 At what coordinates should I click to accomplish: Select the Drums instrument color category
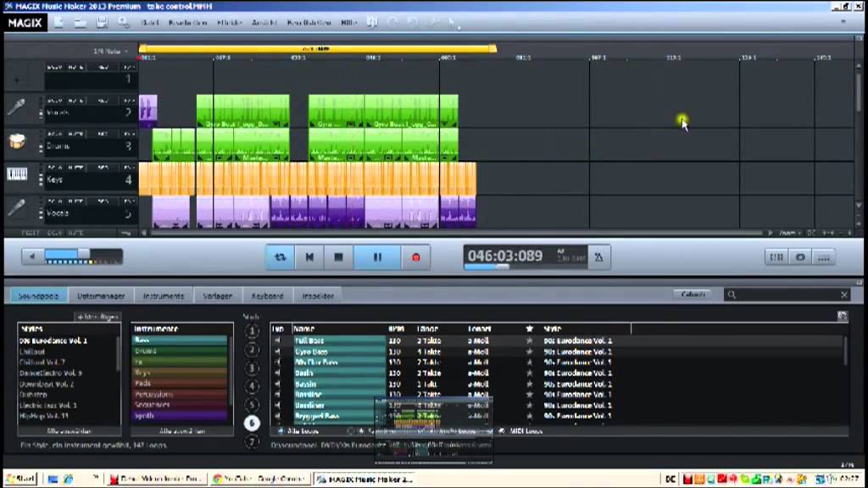(x=180, y=352)
